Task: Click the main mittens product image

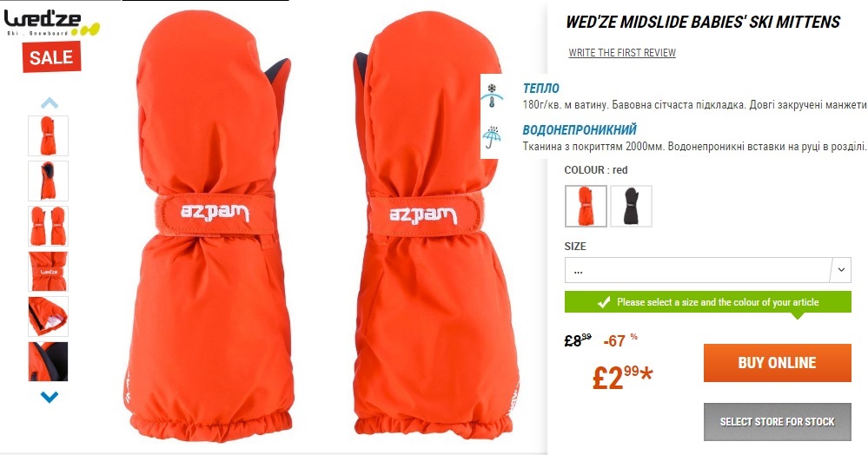Action: (321, 227)
